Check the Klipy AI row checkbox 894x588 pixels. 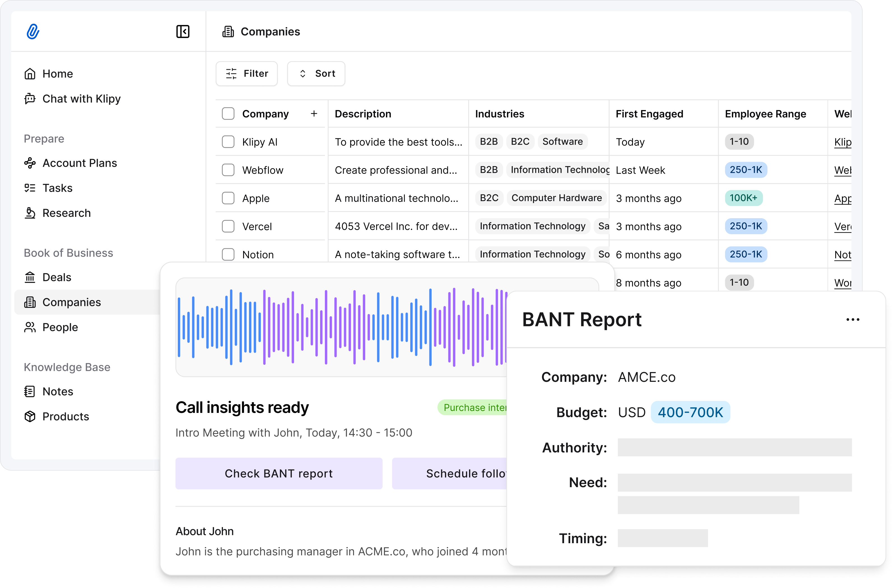pyautogui.click(x=228, y=142)
